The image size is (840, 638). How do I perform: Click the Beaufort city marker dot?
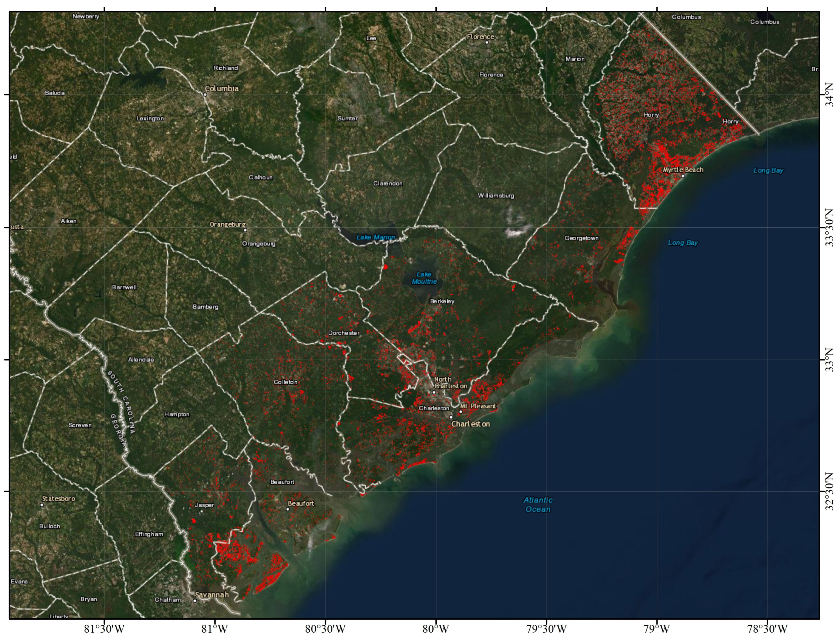[287, 509]
